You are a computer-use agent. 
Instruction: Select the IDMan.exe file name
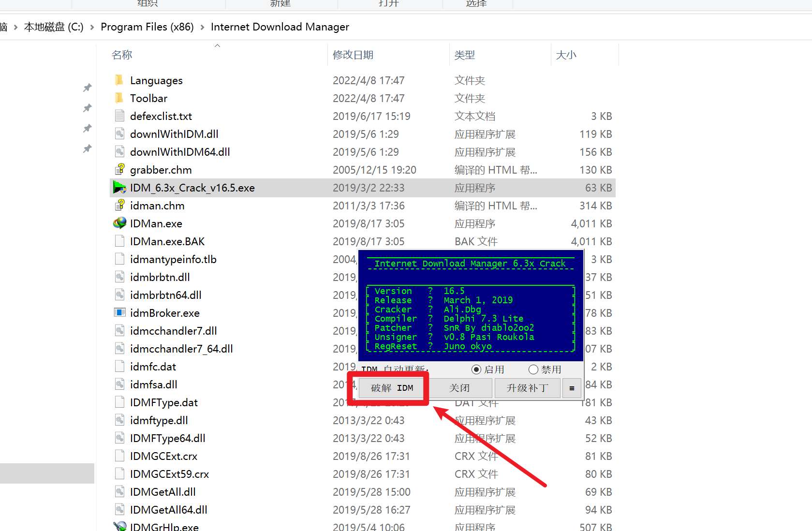coord(156,223)
